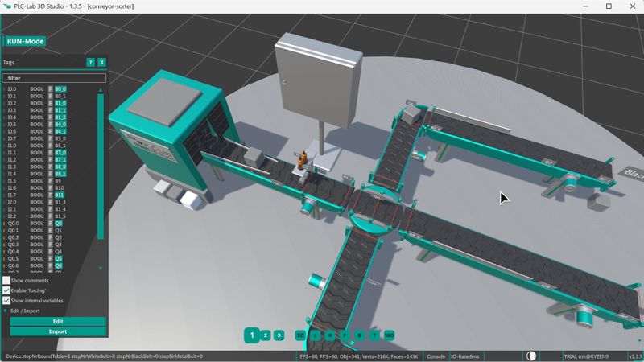Image resolution: width=644 pixels, height=362 pixels.
Task: Toggle force button for tag Q0.1
Action: 51,230
